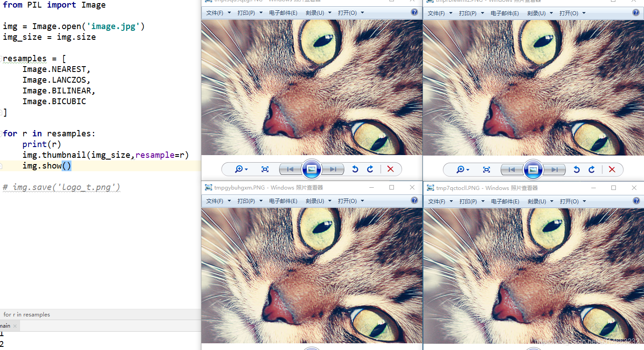The height and width of the screenshot is (350, 644).
Task: Minimize the tmpgybuhgxm.PNG viewer window
Action: (372, 187)
